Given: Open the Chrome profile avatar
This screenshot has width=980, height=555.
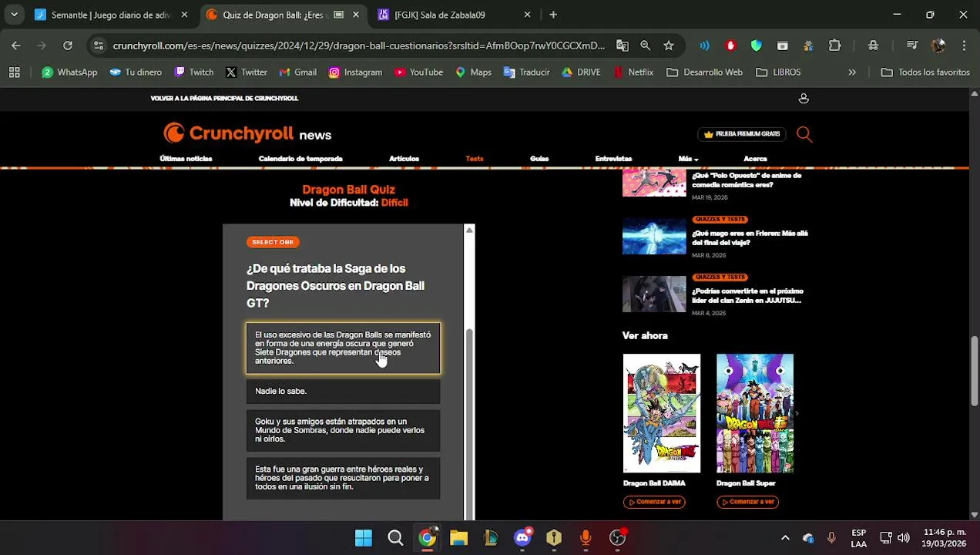Looking at the screenshot, I should 938,45.
